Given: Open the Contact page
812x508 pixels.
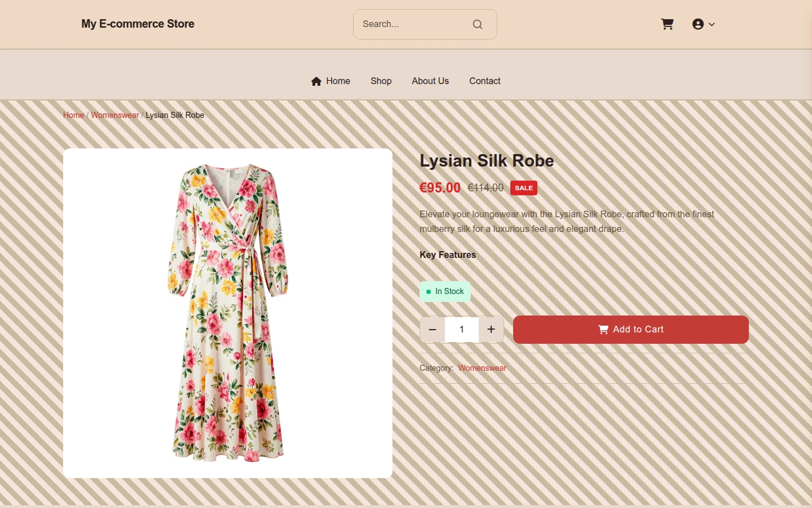Looking at the screenshot, I should point(485,81).
